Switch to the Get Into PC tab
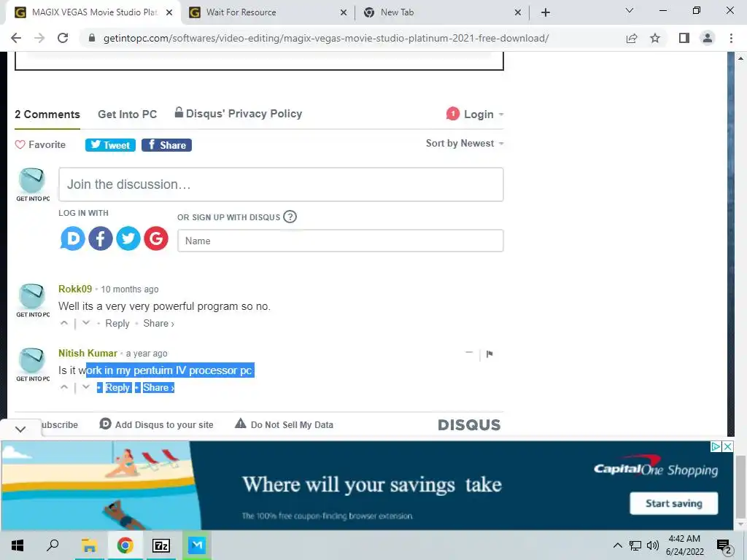This screenshot has width=747, height=560. (x=127, y=114)
